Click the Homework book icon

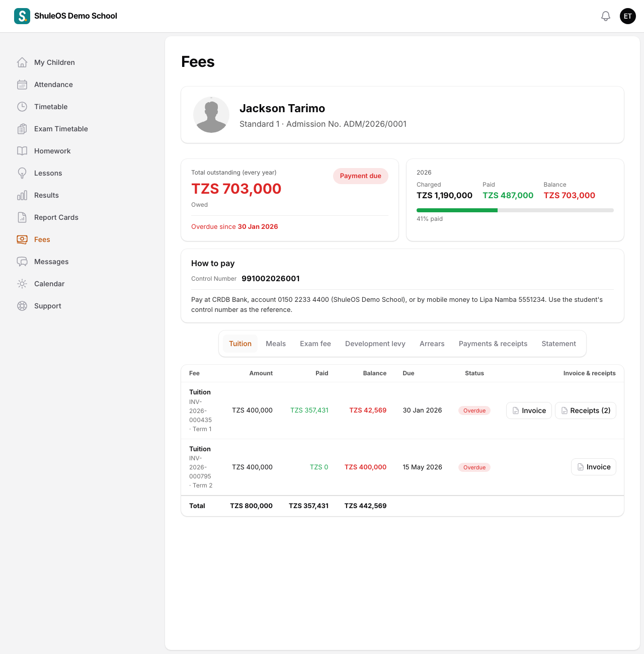[22, 151]
